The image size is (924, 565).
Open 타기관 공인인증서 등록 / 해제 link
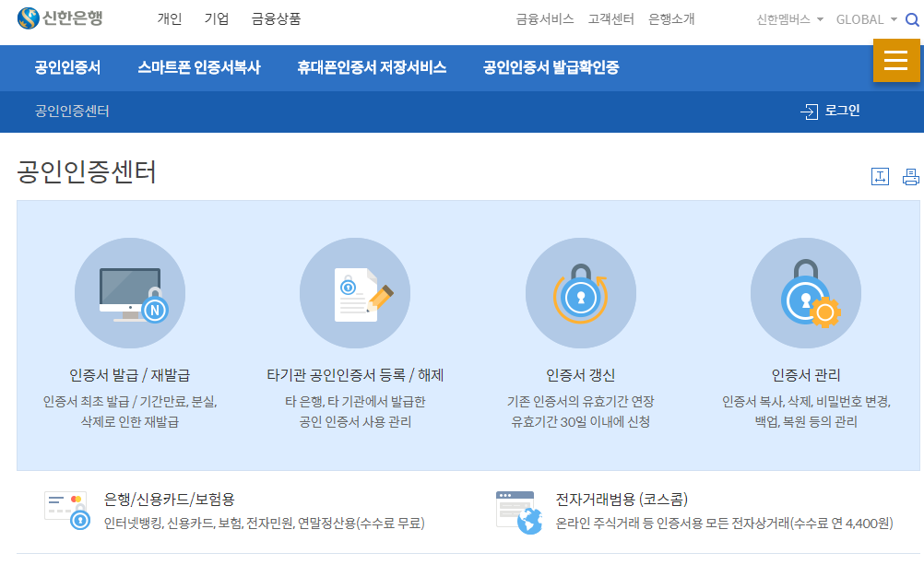pos(355,375)
